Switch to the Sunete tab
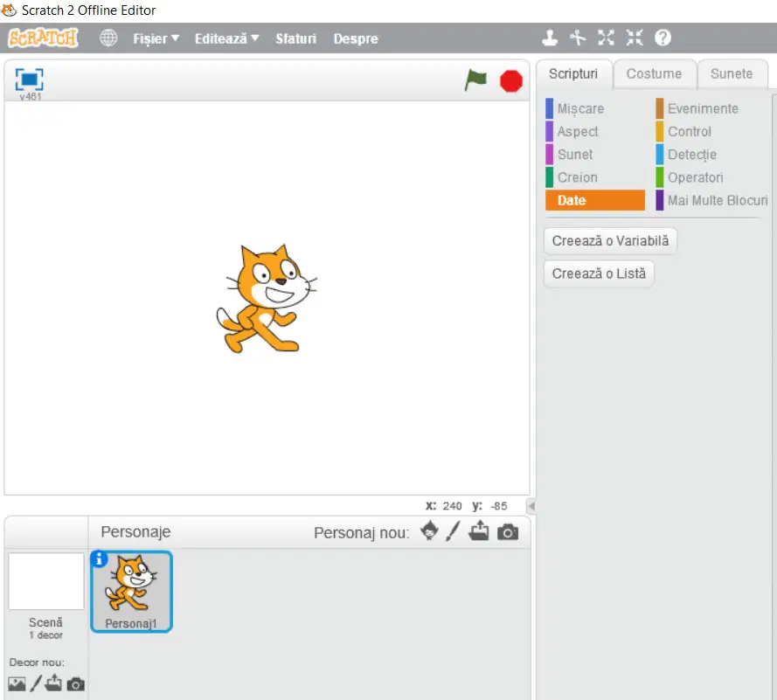Screen dimensions: 777x700 [x=732, y=73]
